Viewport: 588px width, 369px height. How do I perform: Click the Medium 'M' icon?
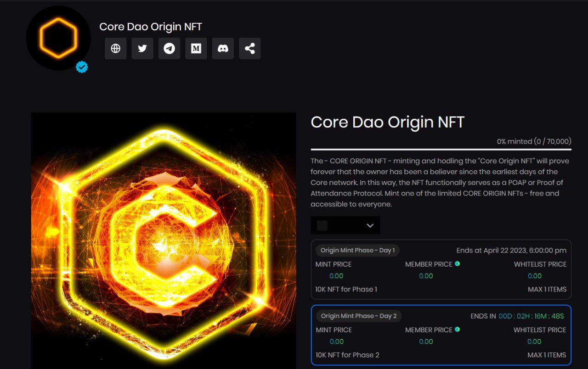(x=196, y=48)
